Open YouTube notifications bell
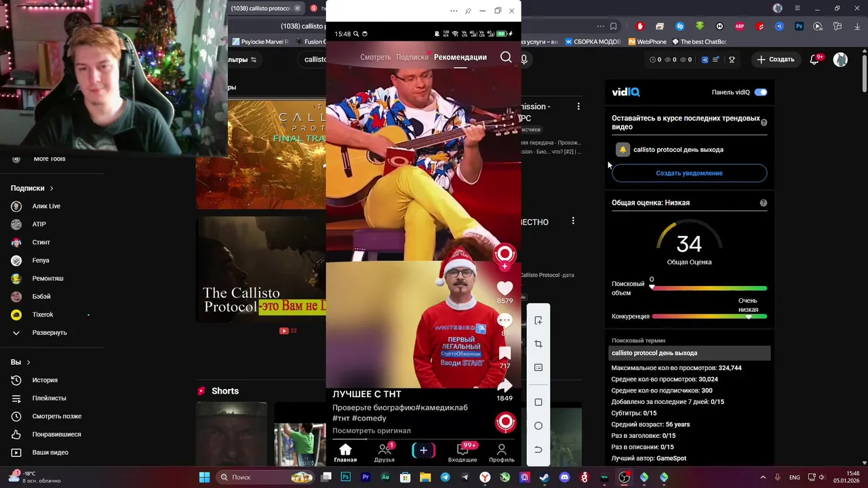868x488 pixels. coord(815,60)
